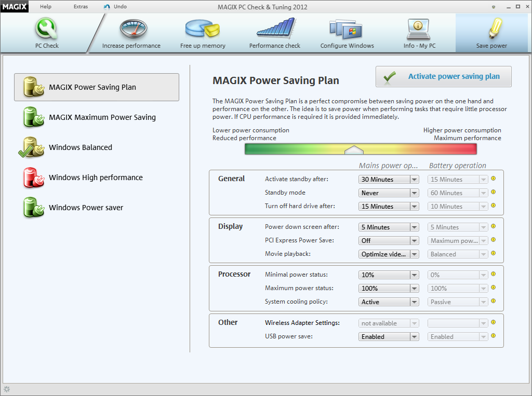Click the Windows Power saver battery icon
The image size is (532, 396).
point(34,207)
